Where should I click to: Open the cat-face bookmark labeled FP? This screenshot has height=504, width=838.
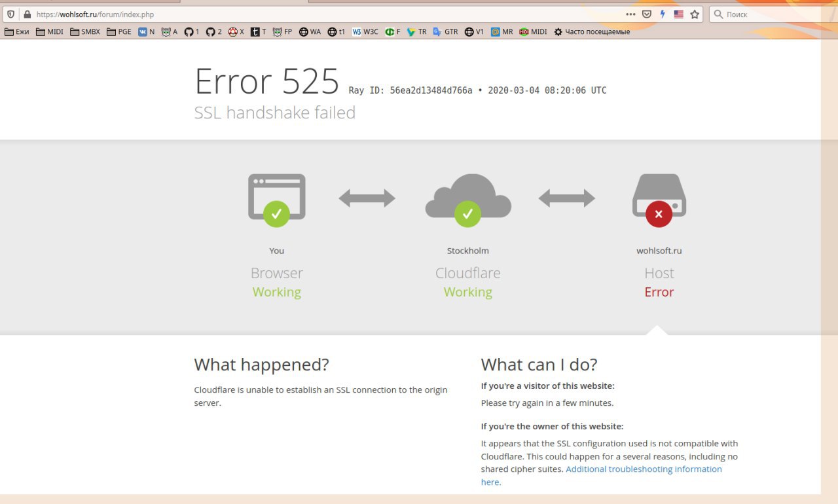[283, 31]
